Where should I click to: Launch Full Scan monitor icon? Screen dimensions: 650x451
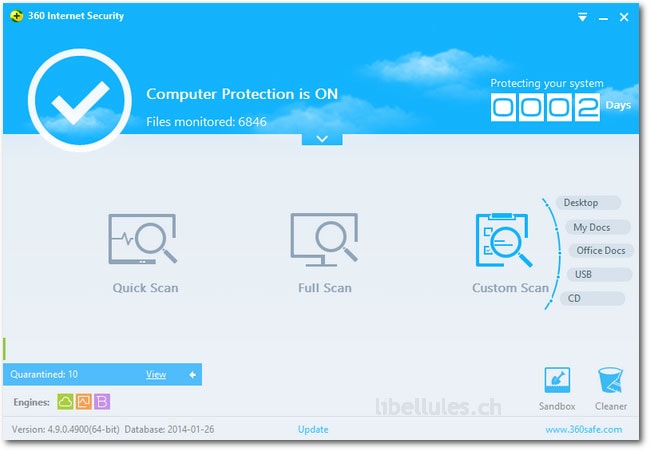324,239
